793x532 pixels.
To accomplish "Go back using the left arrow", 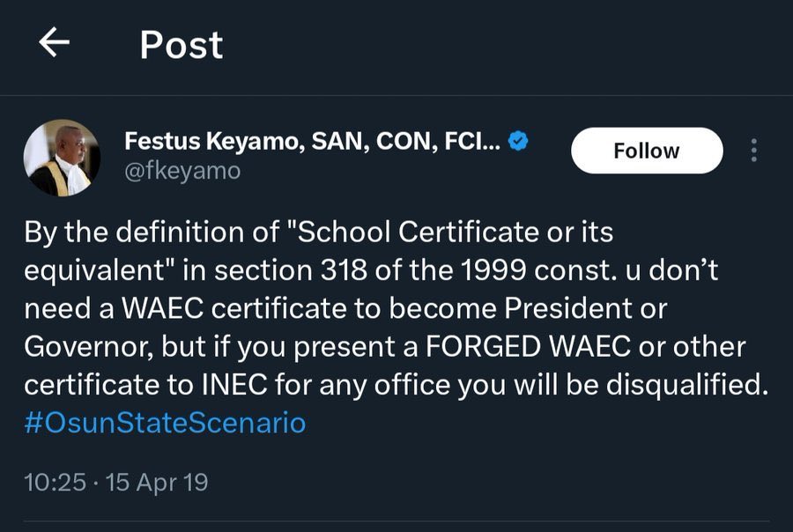I will (x=55, y=44).
